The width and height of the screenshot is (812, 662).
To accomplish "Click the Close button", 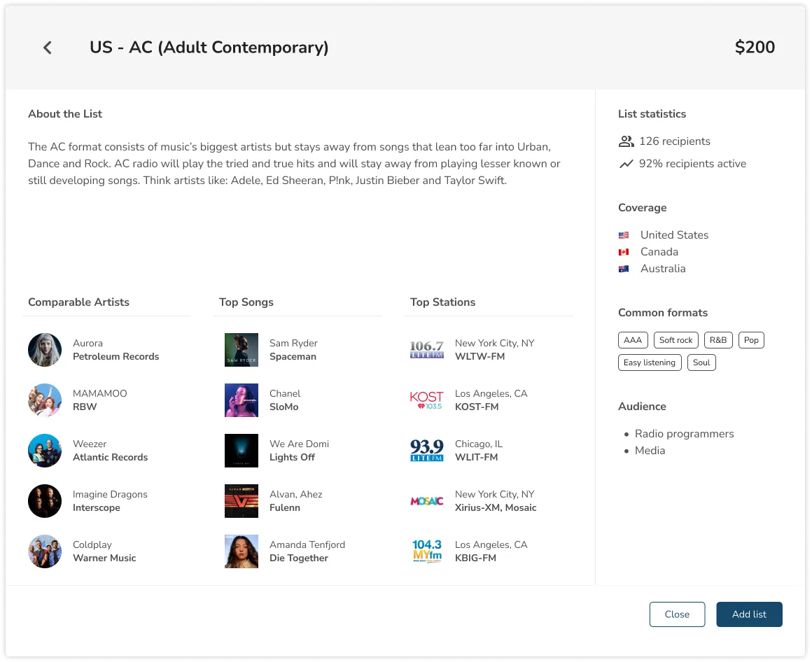I will [677, 614].
